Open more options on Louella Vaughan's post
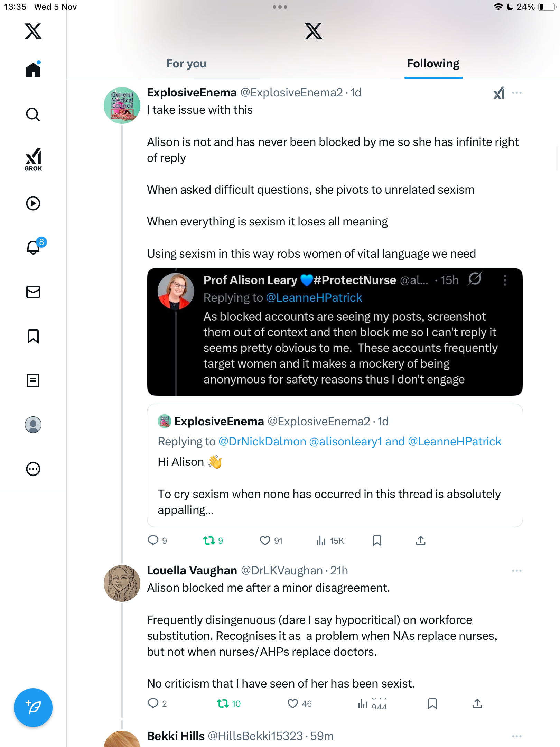The height and width of the screenshot is (747, 560). 517,571
